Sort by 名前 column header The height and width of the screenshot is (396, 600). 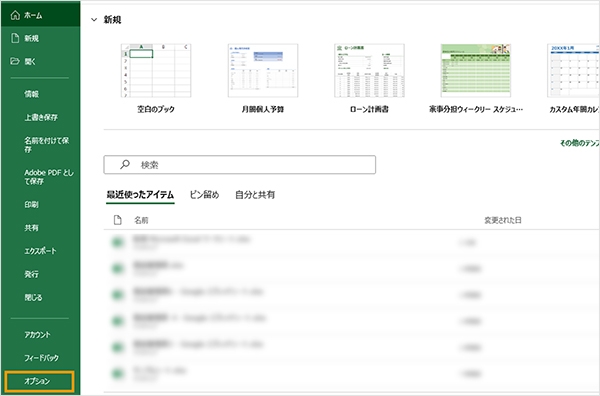pos(141,220)
